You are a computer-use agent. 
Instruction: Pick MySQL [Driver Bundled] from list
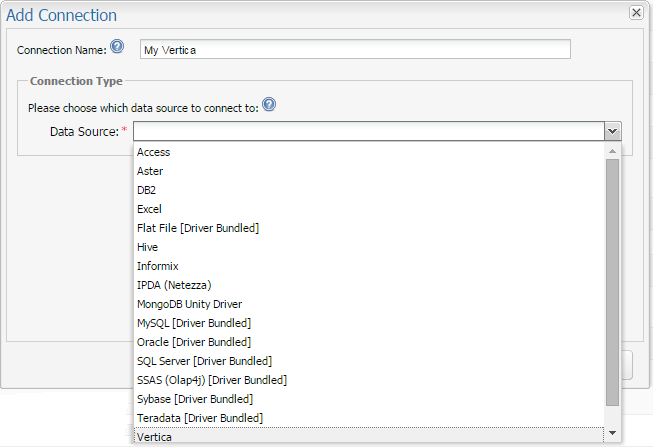coord(194,323)
